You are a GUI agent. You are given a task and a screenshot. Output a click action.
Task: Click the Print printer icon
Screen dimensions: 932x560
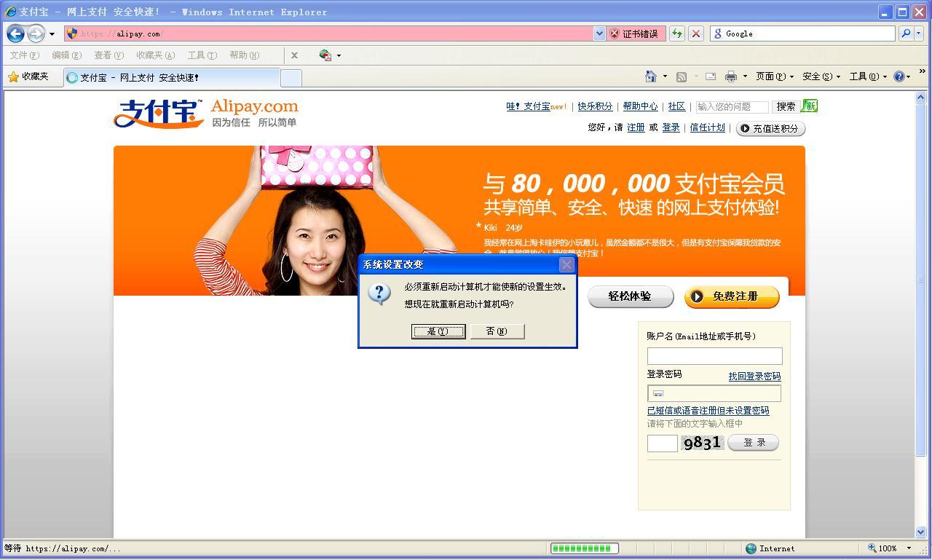pos(731,76)
